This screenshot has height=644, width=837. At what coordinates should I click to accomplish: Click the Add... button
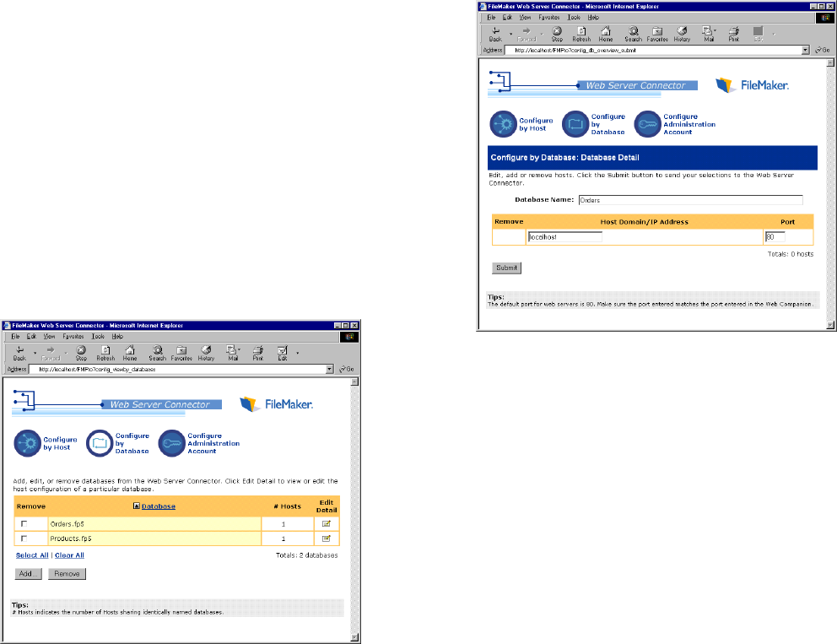29,573
